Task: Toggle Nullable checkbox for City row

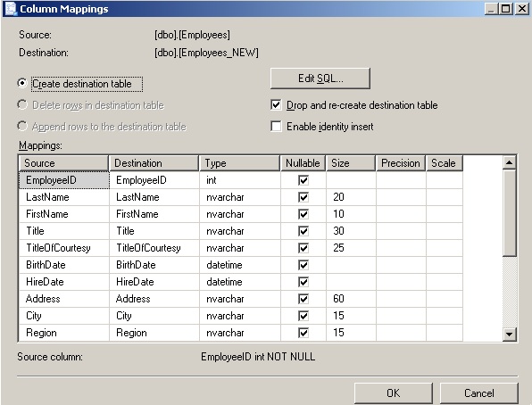Action: point(303,316)
